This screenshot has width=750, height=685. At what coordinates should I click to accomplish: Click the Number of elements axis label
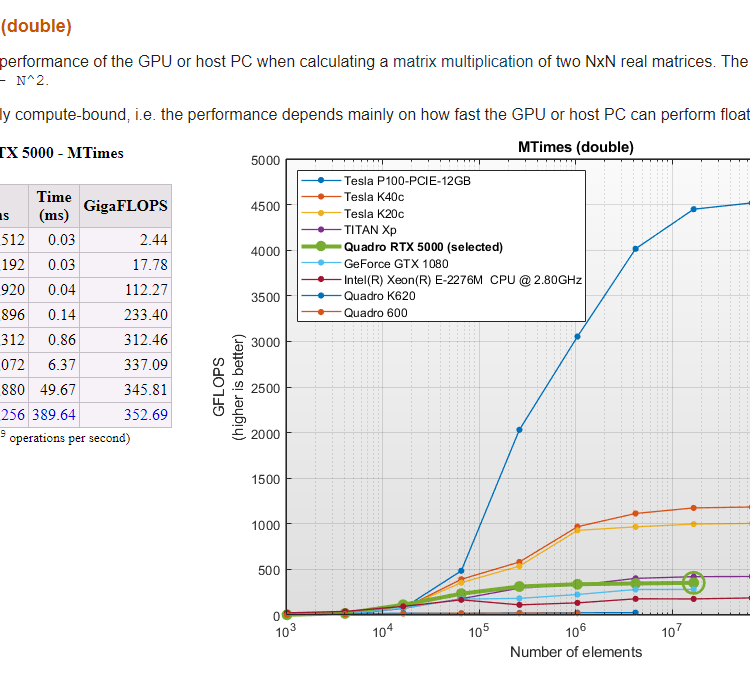[576, 652]
